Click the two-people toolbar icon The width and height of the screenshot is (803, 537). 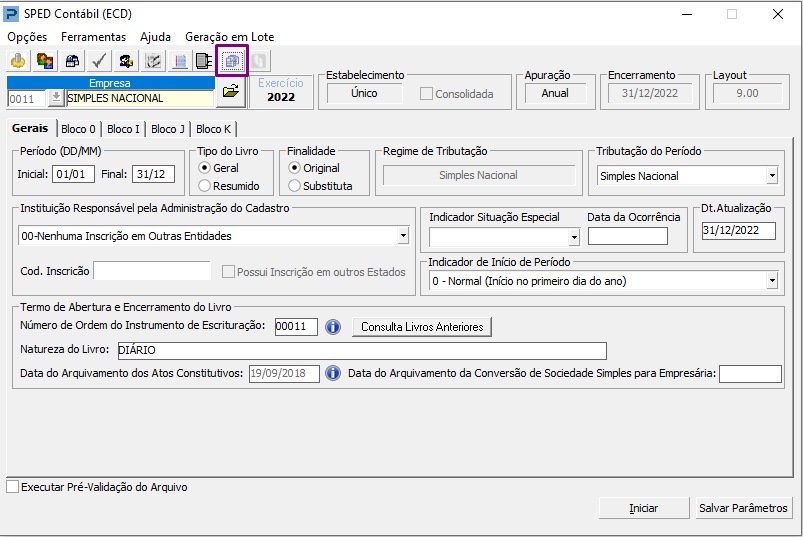(45, 61)
